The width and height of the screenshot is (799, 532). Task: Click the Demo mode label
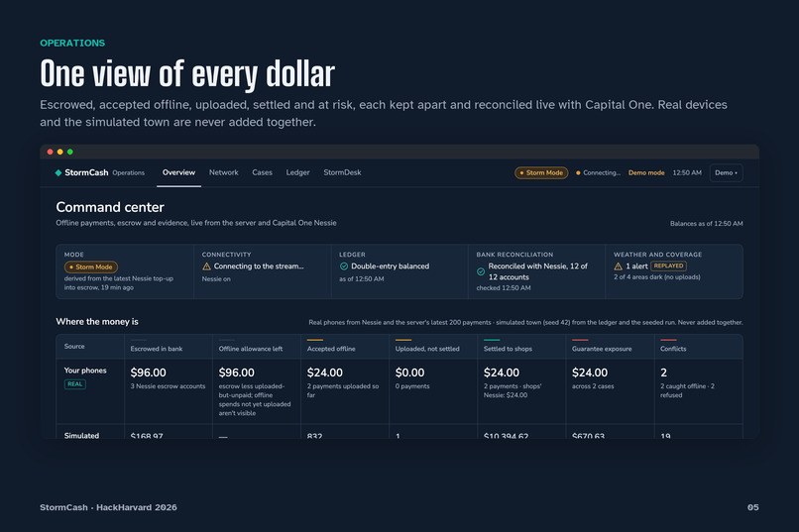(x=646, y=172)
